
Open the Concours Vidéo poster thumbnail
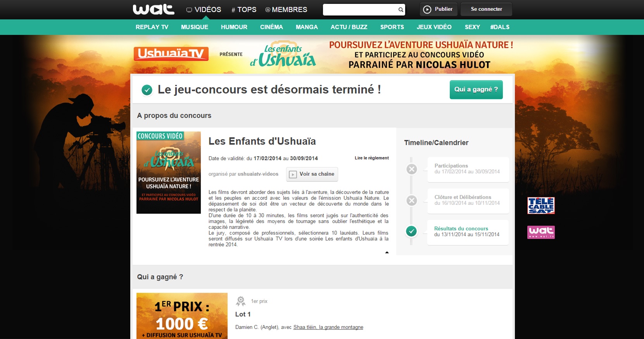click(x=169, y=173)
